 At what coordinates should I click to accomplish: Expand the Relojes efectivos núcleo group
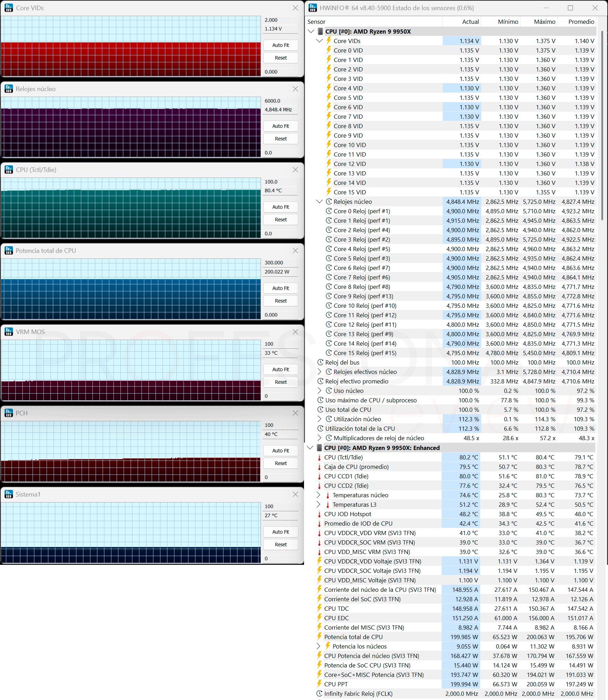click(319, 372)
